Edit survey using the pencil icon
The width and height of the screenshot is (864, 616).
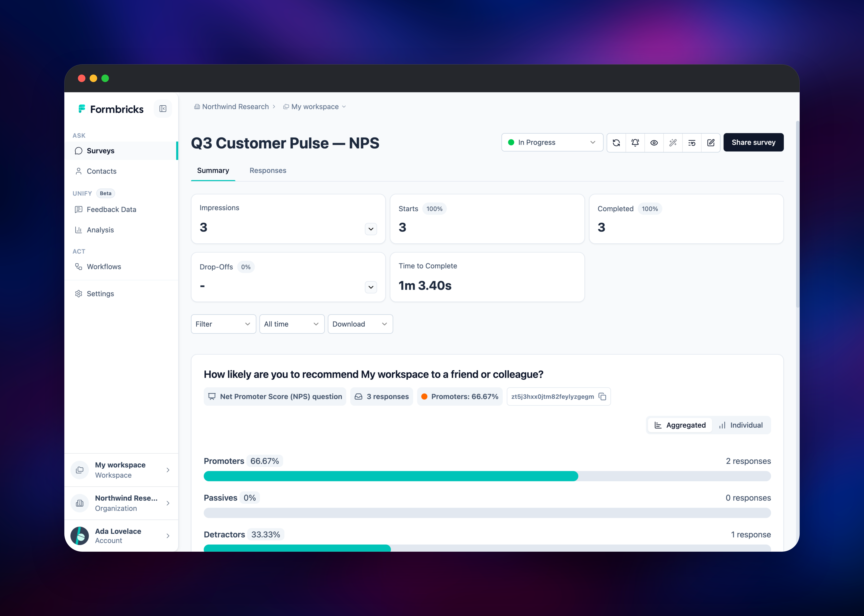[711, 143]
